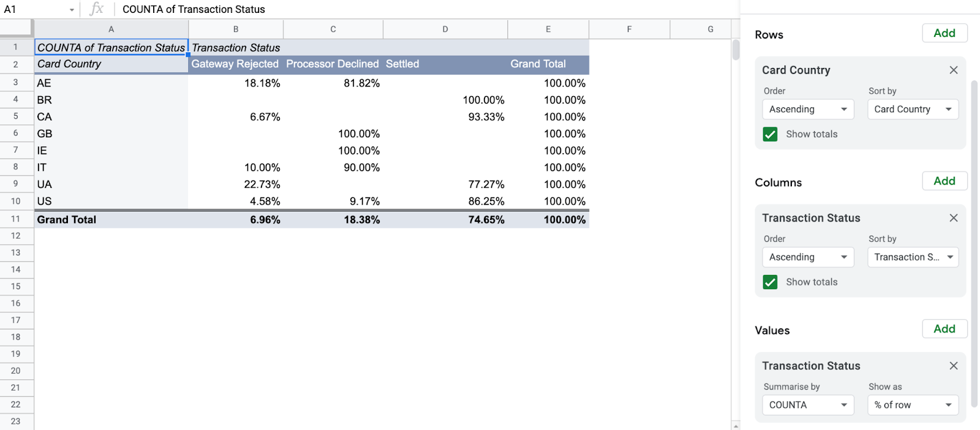This screenshot has width=980, height=430.
Task: Open Card Country Order dropdown
Action: click(x=808, y=109)
